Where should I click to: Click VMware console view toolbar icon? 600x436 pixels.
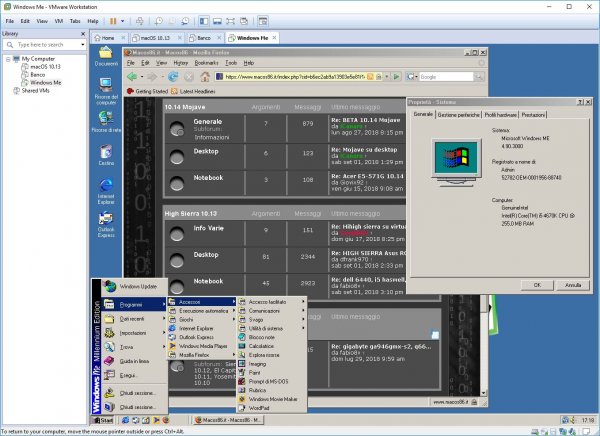tap(262, 21)
